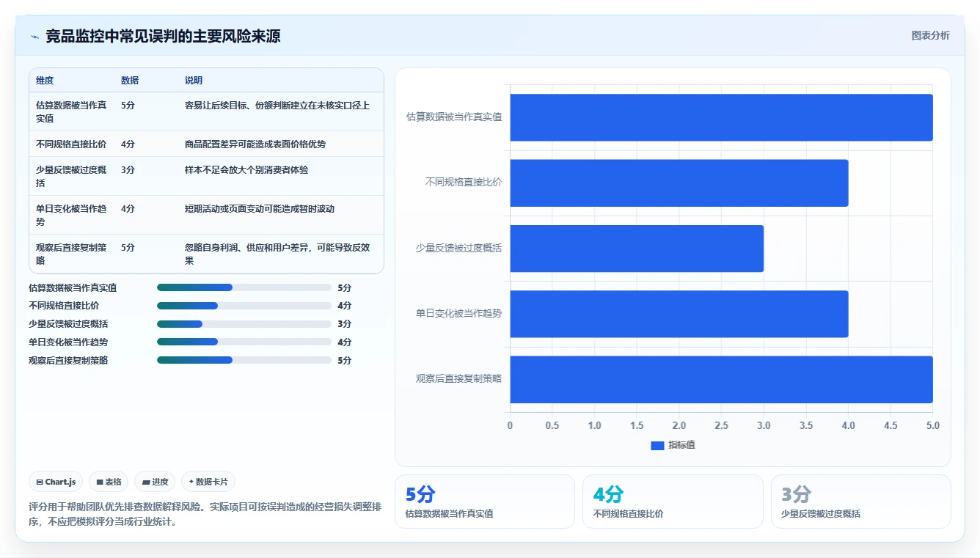Screen dimensions: 980x558
Task: Click the 说明 column header
Action: click(194, 81)
